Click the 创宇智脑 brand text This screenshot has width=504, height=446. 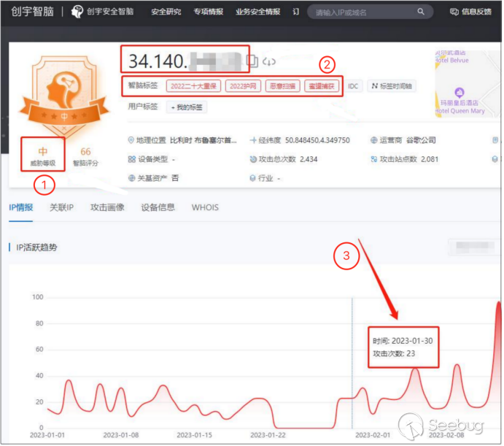(33, 12)
